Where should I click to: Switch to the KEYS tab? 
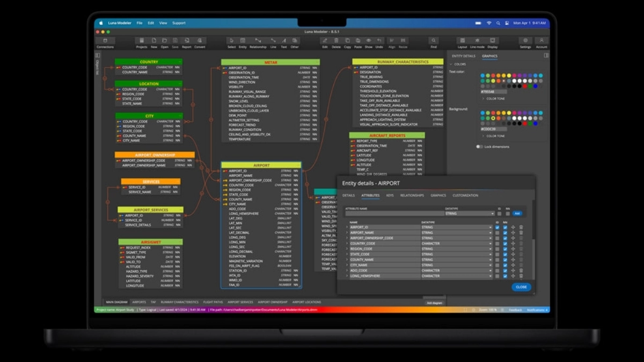pos(390,195)
